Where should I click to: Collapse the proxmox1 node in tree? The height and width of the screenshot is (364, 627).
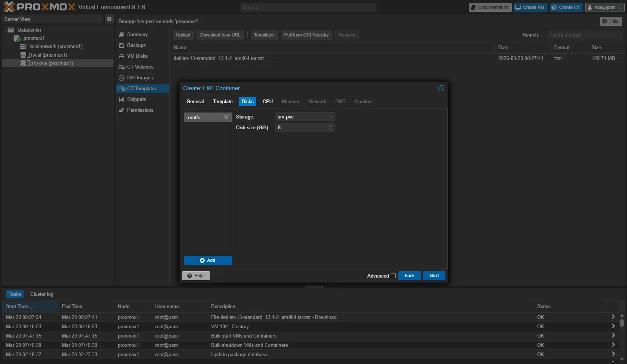pyautogui.click(x=12, y=38)
